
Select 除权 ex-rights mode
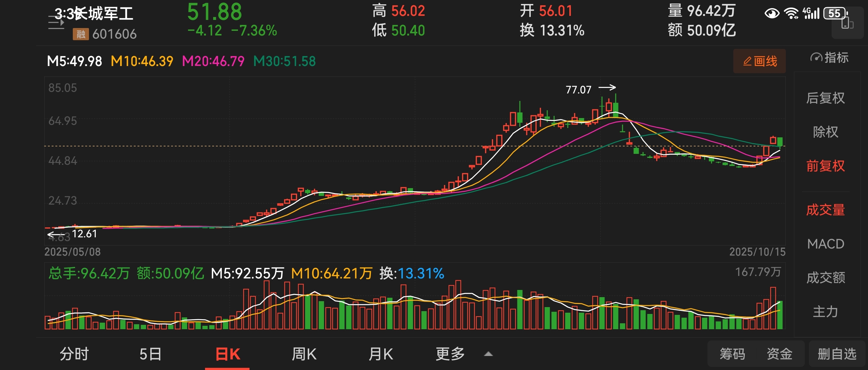[x=825, y=132]
